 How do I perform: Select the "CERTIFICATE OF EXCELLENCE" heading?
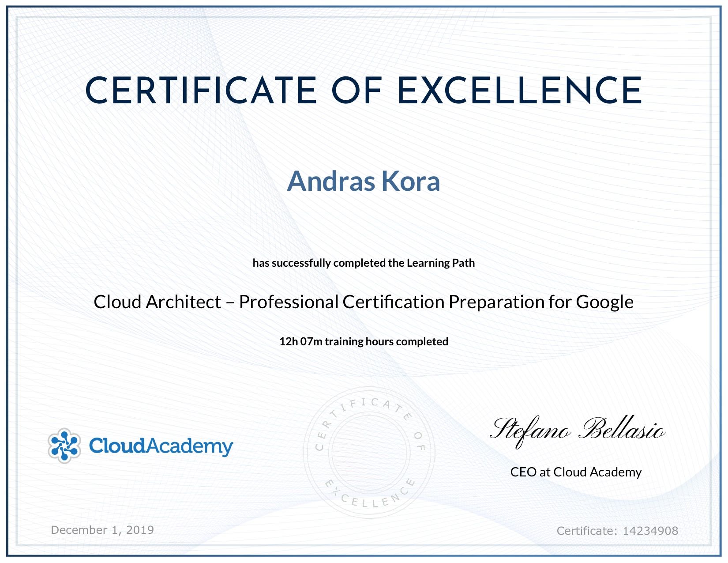[x=364, y=91]
